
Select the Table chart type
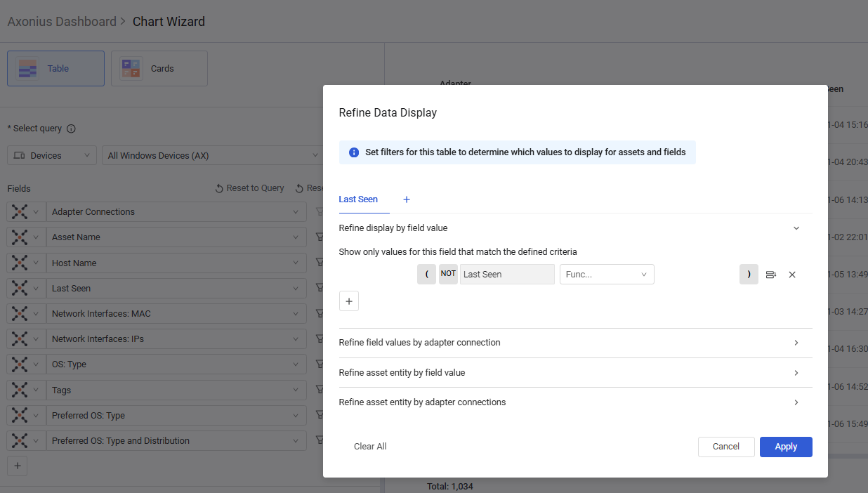point(55,68)
